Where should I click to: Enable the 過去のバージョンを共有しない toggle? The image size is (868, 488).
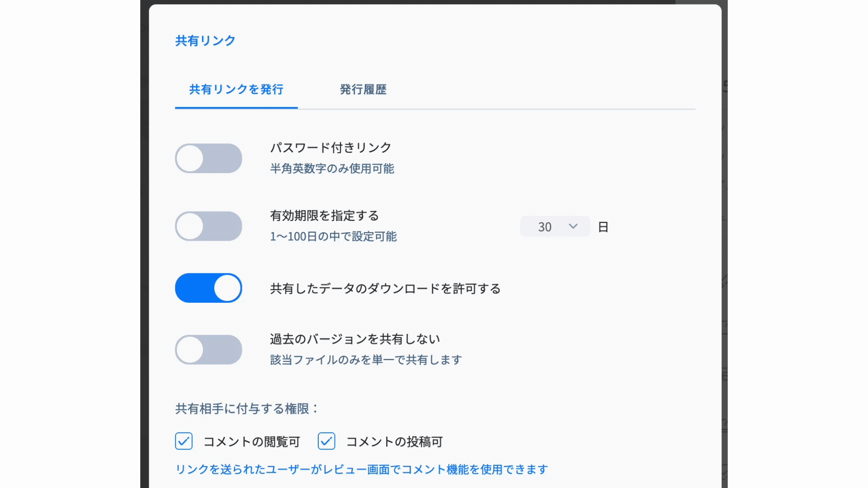point(208,350)
